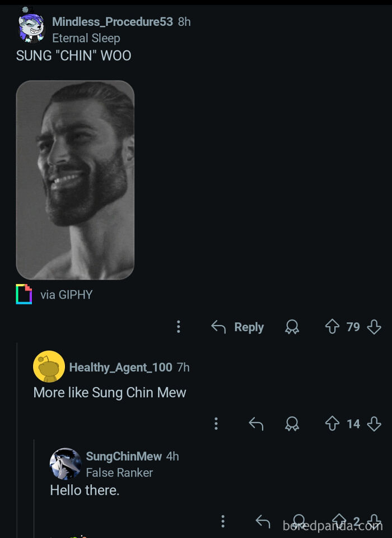Downvote the Sung Chin Woo post

(374, 327)
